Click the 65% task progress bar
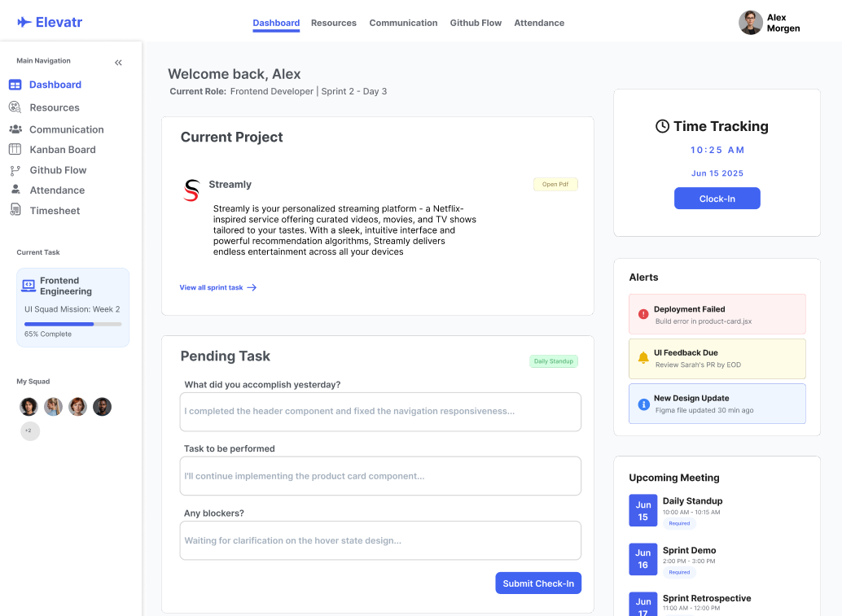Viewport: 842px width, 616px height. tap(73, 324)
